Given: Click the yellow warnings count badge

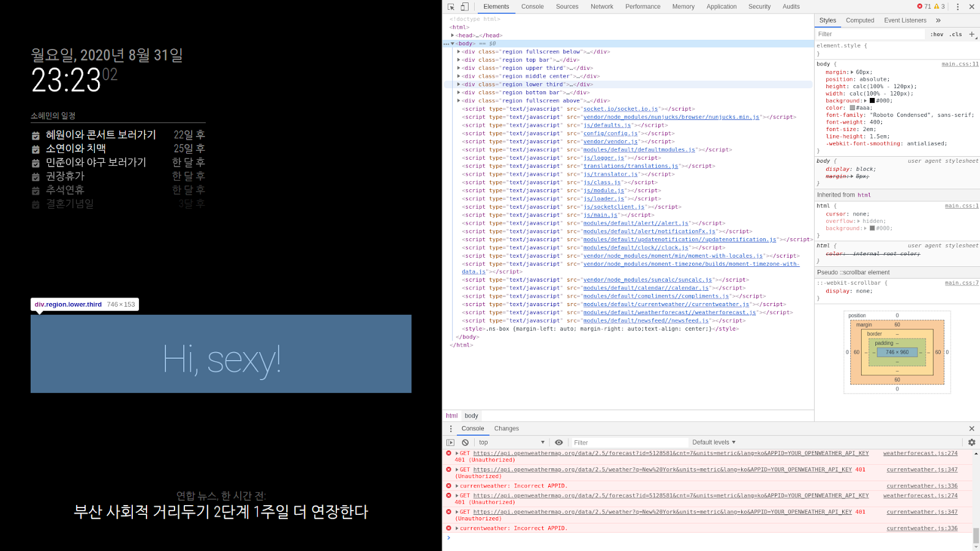Looking at the screenshot, I should (x=940, y=7).
